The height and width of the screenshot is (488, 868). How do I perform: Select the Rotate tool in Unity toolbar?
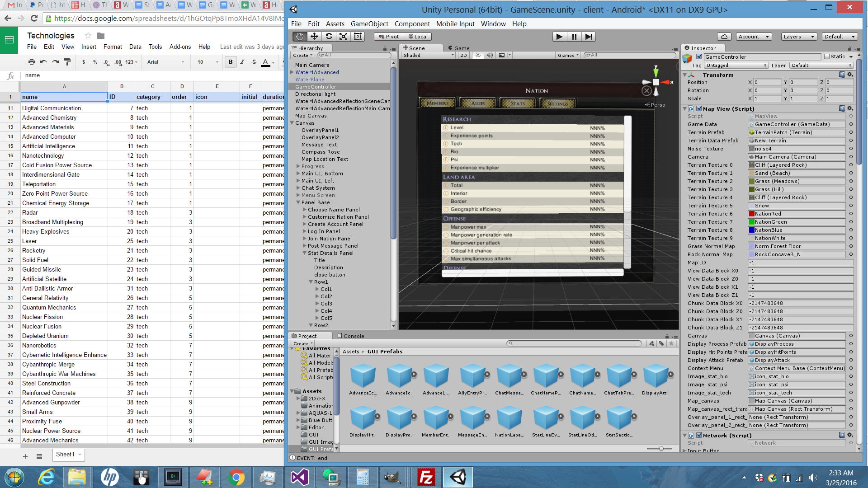point(329,37)
